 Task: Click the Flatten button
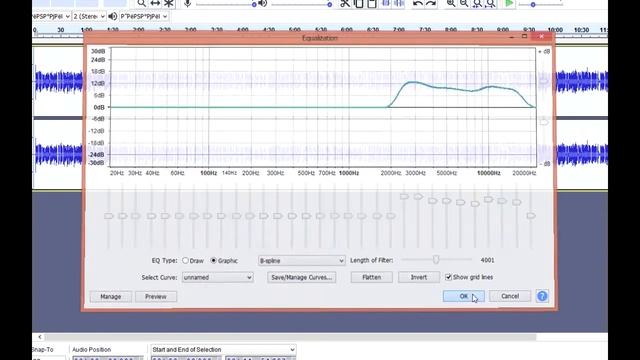[371, 278]
